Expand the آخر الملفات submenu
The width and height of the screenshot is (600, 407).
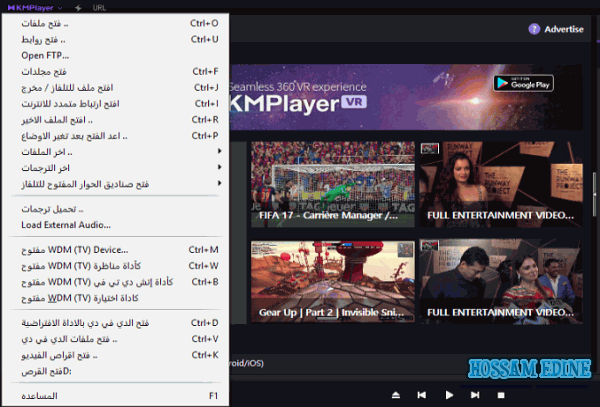(x=218, y=152)
